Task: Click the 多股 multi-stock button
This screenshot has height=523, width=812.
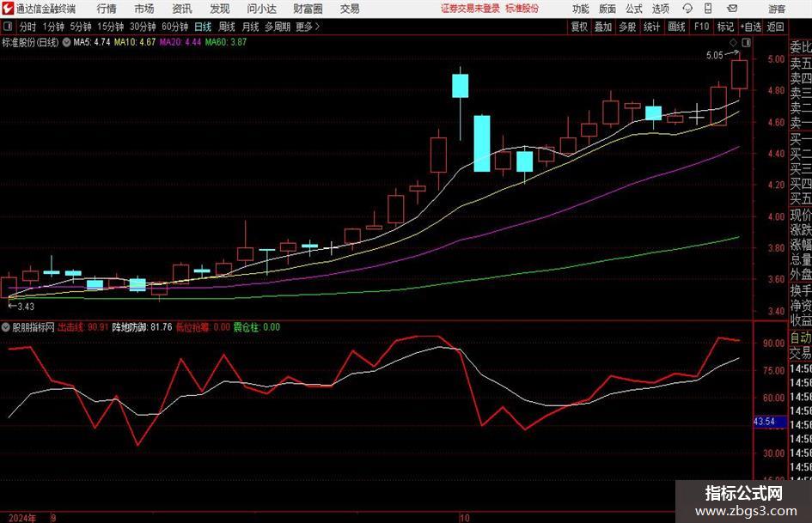Action: tap(627, 27)
